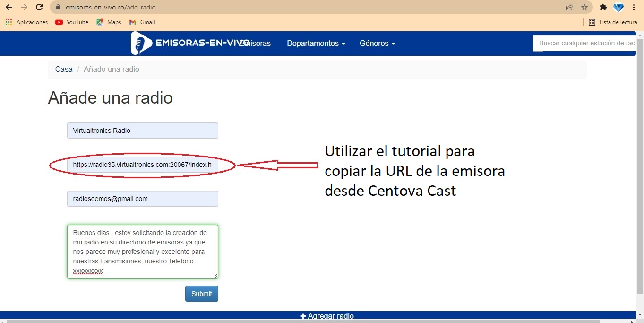Viewport: 644px width, 323px height.
Task: Go to Casa breadcrumb link
Action: pyautogui.click(x=64, y=70)
